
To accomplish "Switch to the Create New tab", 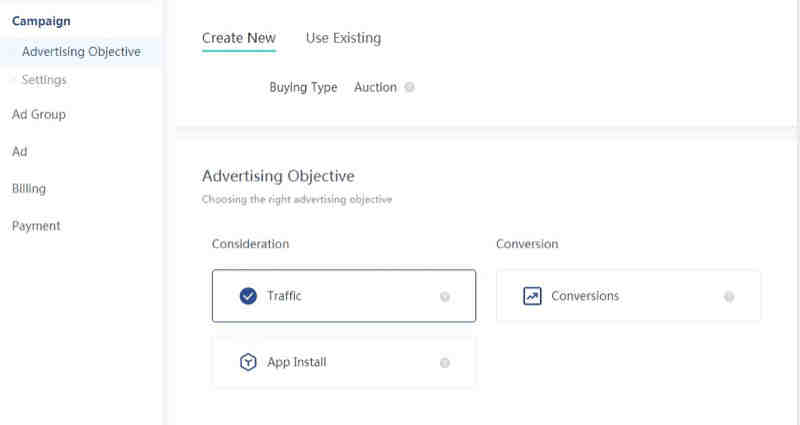I will click(239, 38).
